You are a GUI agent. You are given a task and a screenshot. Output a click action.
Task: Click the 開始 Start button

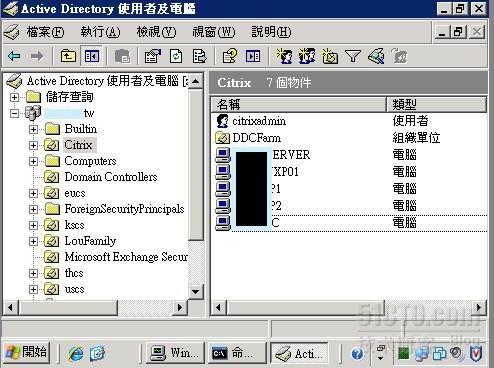(26, 353)
